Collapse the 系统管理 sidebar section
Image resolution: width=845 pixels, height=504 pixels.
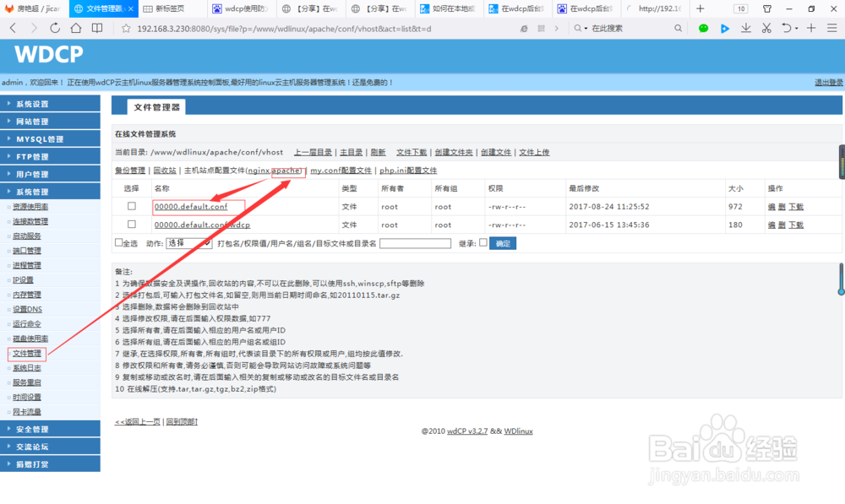[x=50, y=192]
